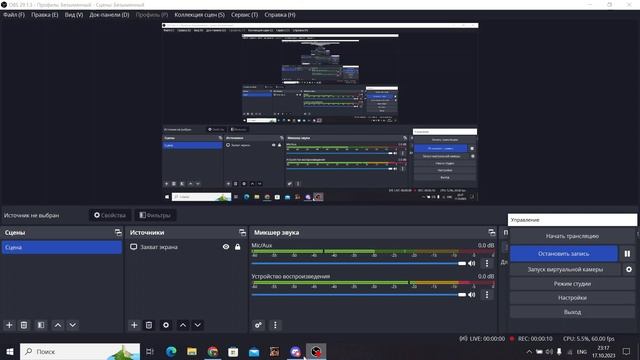This screenshot has height=360, width=640.
Task: Pause the recording
Action: click(627, 253)
